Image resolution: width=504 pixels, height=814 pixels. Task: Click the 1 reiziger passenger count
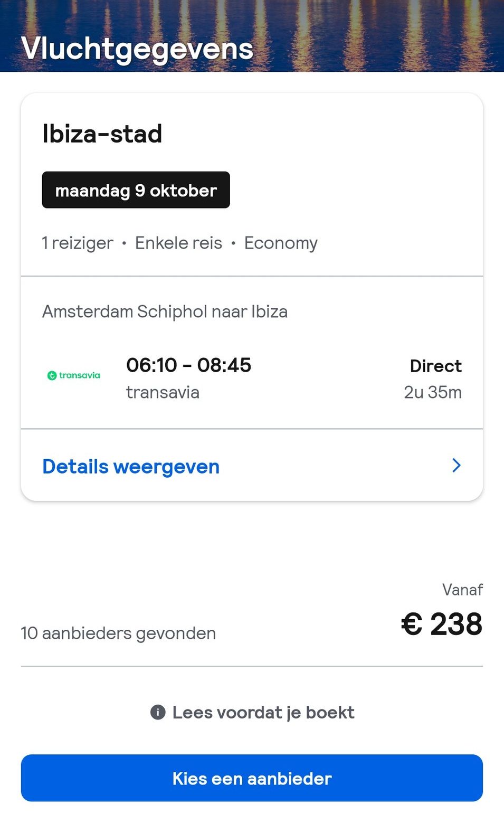[x=77, y=243]
